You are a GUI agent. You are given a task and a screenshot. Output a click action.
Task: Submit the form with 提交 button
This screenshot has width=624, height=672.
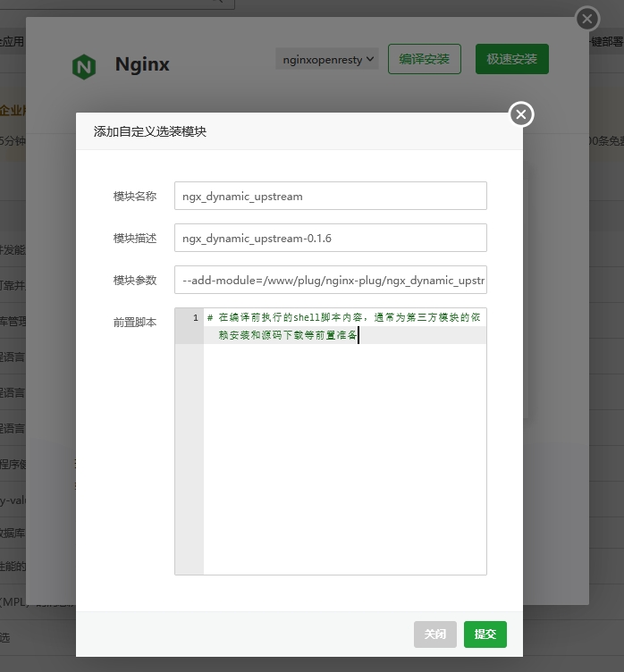pyautogui.click(x=485, y=634)
